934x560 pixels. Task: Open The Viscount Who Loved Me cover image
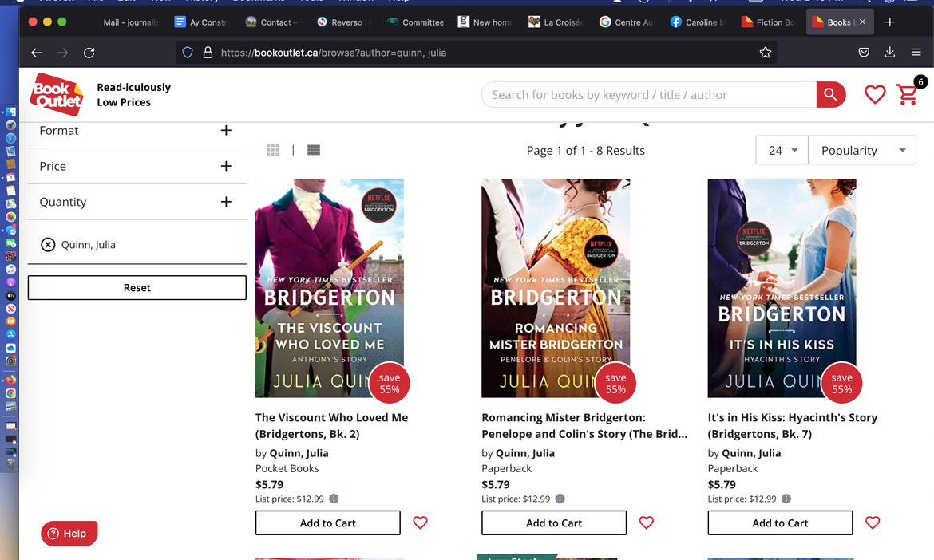point(330,288)
